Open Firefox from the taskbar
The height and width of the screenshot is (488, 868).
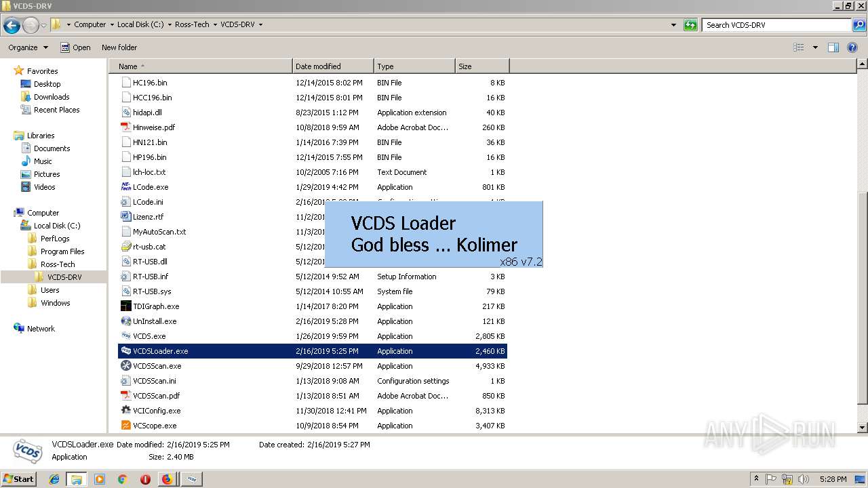167,479
